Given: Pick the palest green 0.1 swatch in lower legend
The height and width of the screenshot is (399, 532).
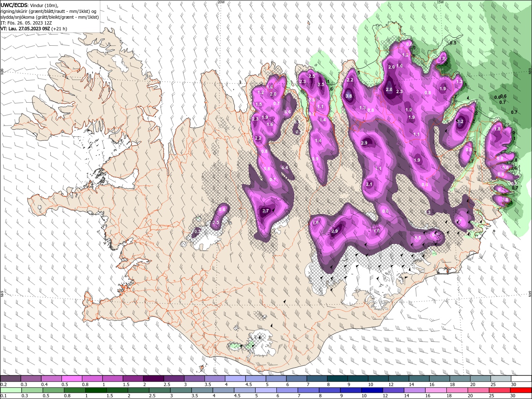Looking at the screenshot, I should click(x=11, y=390).
